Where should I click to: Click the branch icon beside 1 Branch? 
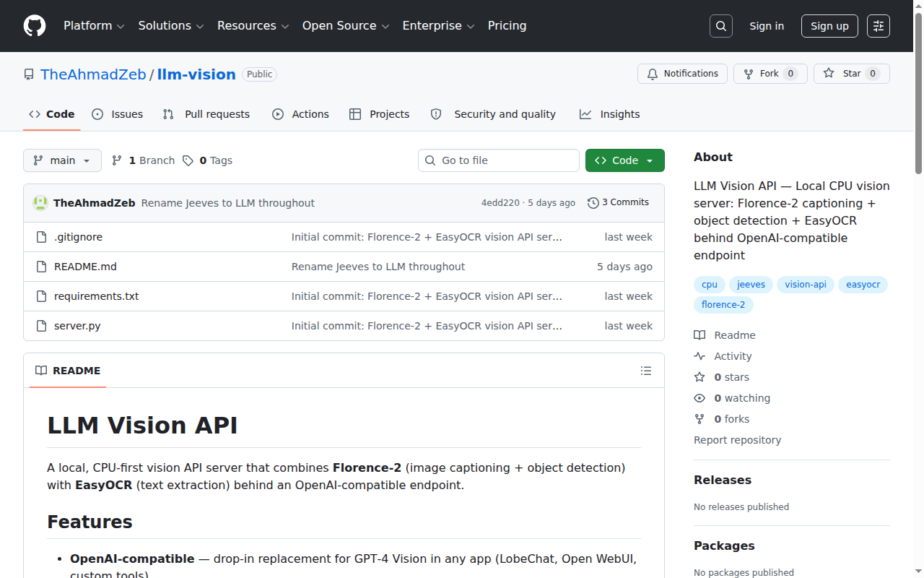point(117,160)
